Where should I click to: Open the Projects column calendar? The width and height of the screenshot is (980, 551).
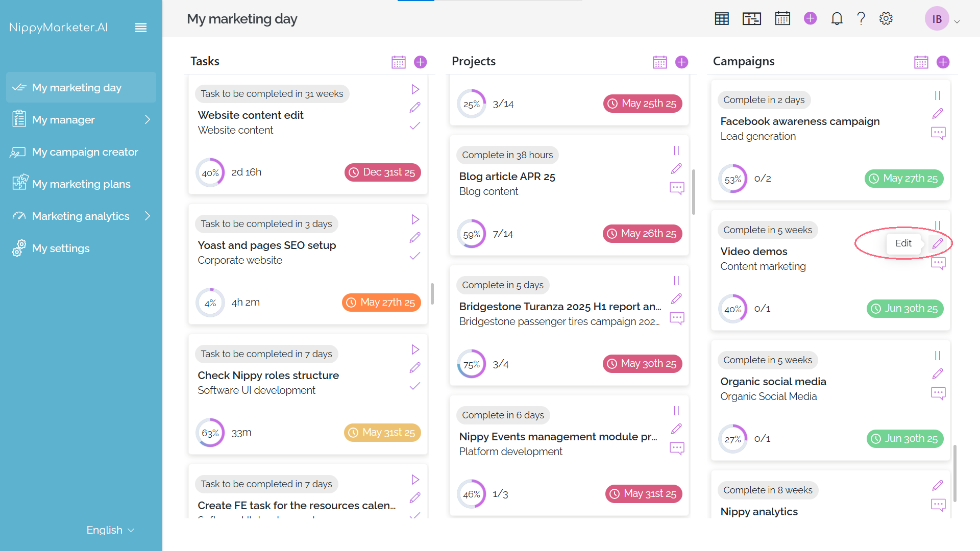click(x=660, y=62)
